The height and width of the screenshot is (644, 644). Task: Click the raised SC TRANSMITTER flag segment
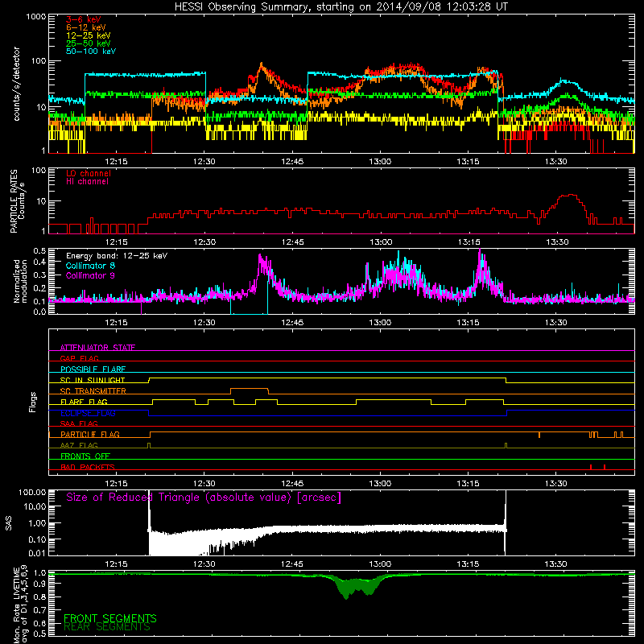250,389
